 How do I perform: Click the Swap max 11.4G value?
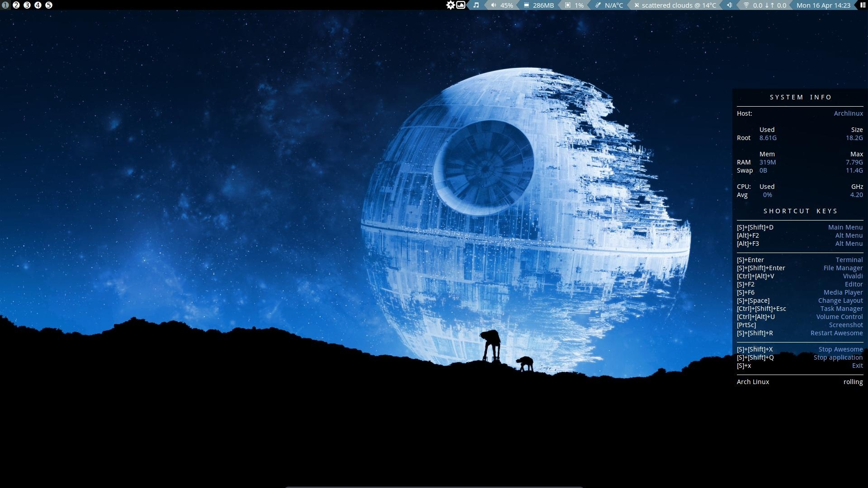click(x=854, y=170)
